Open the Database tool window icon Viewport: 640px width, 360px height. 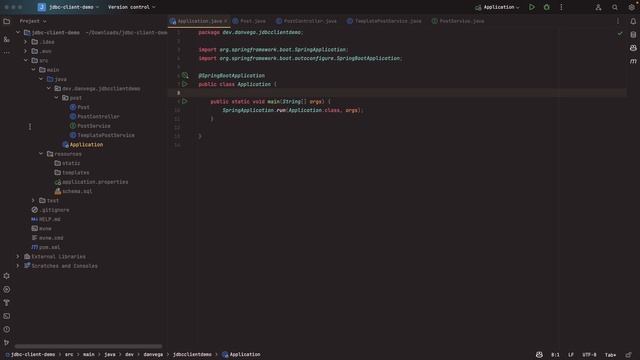[x=633, y=35]
